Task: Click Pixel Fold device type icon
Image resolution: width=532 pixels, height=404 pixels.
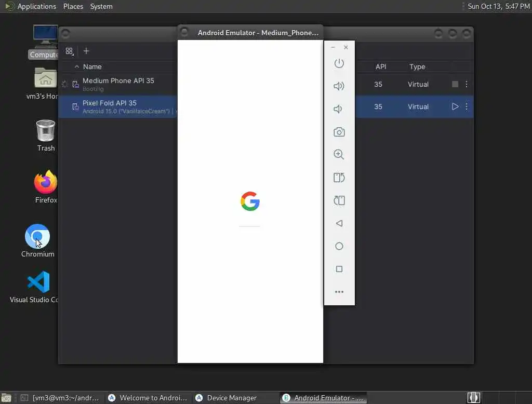Action: (x=76, y=107)
